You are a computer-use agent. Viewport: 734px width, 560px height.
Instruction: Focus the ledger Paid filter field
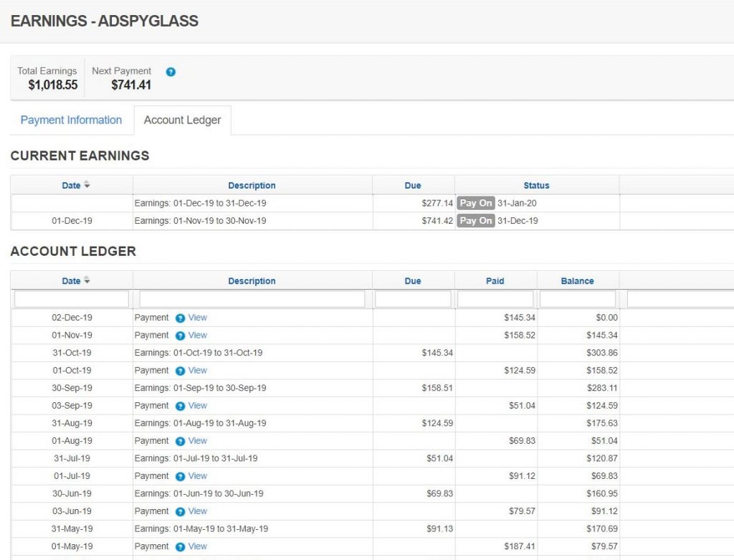[495, 299]
